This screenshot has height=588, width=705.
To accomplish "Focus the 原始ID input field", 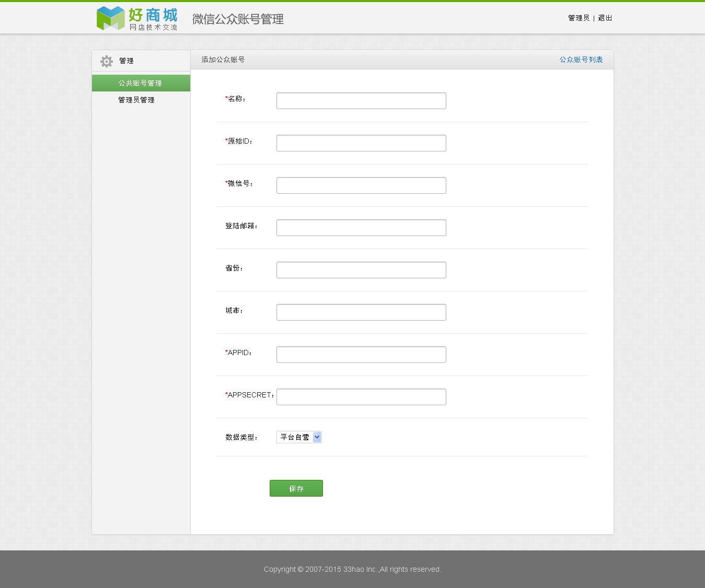I will [361, 143].
